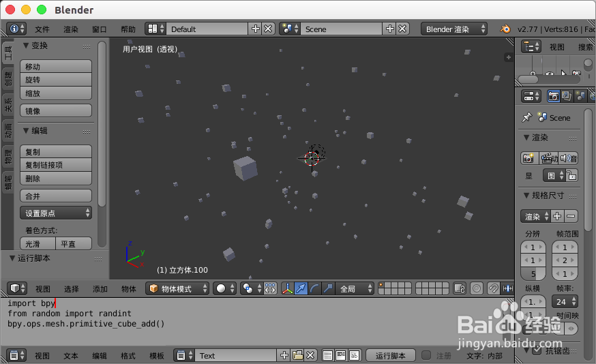Open the render presets dropdown
596x364 pixels.
(x=535, y=216)
